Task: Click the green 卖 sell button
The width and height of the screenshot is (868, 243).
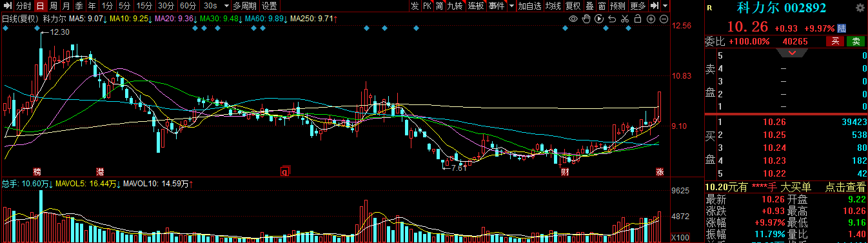Action: pos(856,41)
